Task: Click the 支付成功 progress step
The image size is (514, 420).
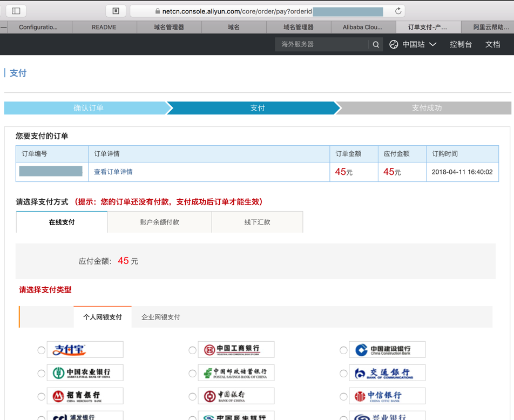Action: coord(427,108)
